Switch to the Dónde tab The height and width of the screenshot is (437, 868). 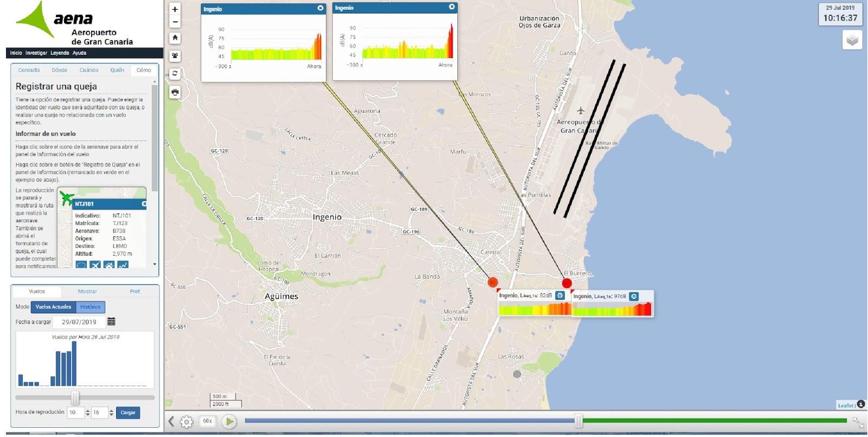click(x=60, y=70)
